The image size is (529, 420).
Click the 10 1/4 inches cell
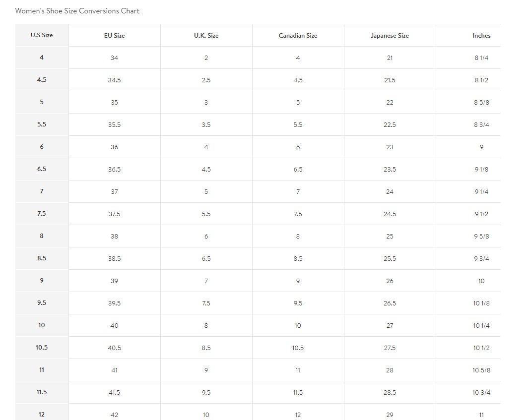point(481,326)
